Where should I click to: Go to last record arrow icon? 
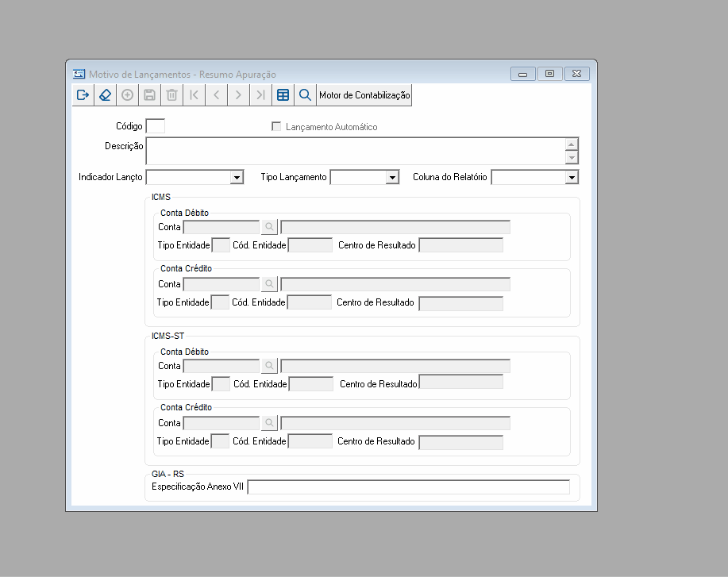point(261,95)
